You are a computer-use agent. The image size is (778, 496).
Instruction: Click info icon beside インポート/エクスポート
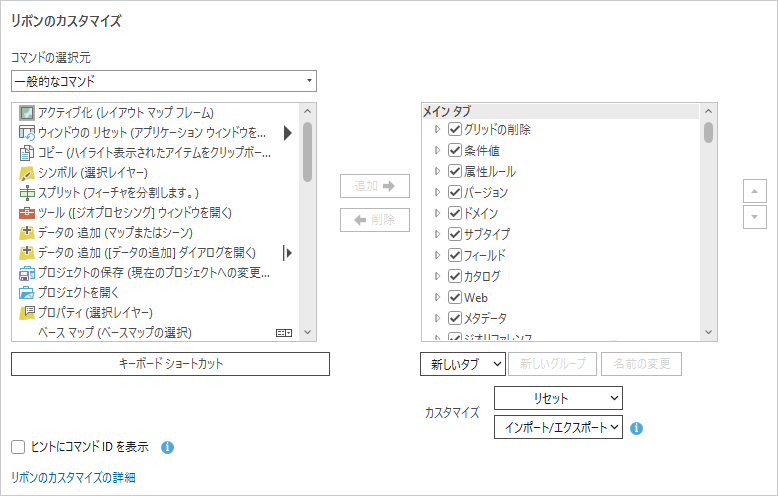point(636,428)
